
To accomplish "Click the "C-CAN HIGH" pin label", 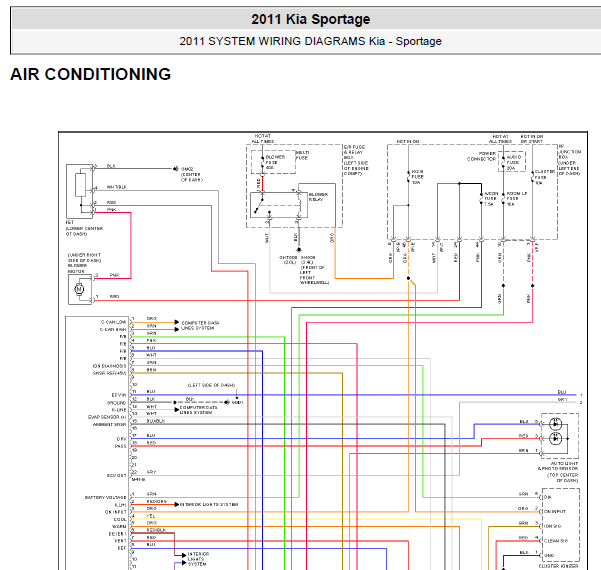I will click(113, 329).
